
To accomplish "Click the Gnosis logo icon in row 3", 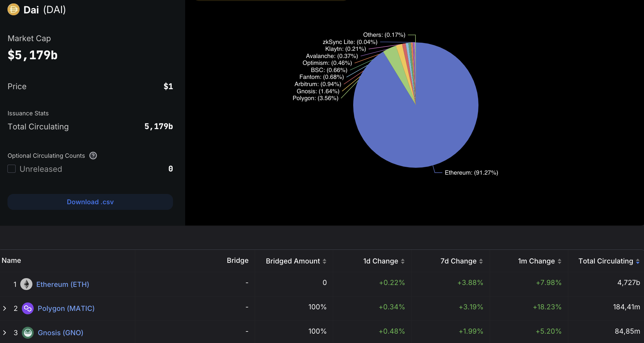I will tap(28, 333).
